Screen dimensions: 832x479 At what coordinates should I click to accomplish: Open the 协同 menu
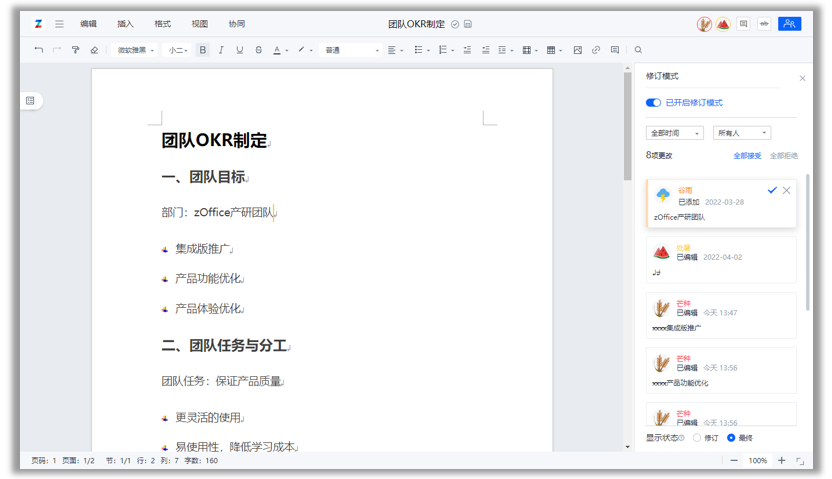pos(237,24)
